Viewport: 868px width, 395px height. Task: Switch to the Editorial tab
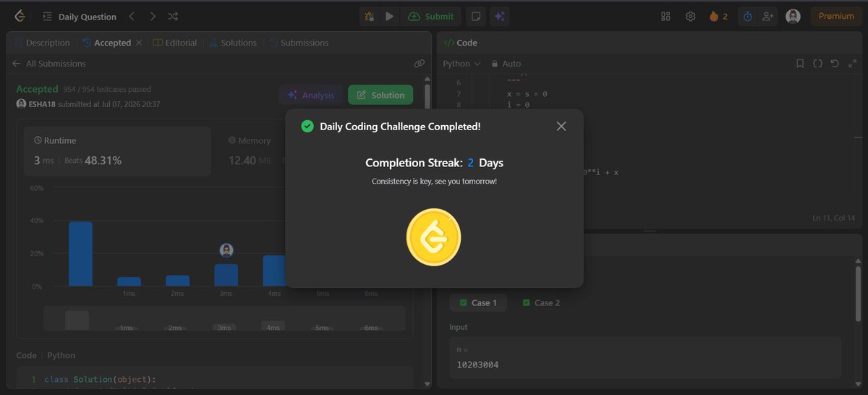point(175,43)
